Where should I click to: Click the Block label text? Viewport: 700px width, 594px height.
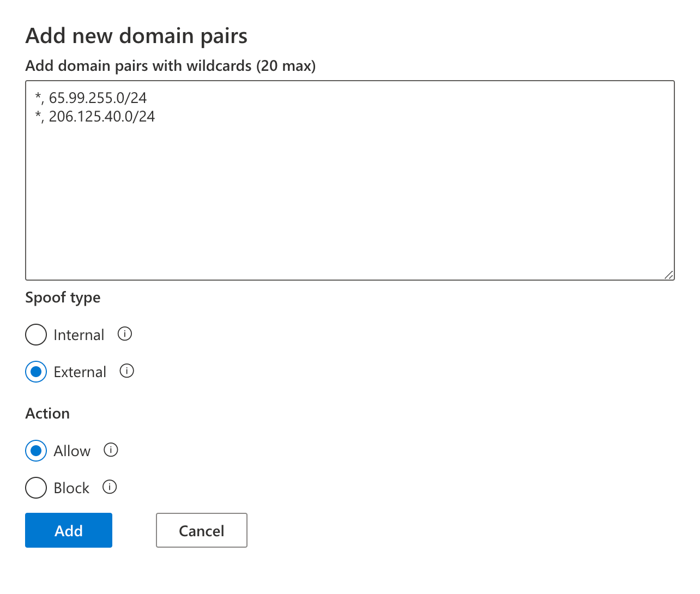click(71, 488)
